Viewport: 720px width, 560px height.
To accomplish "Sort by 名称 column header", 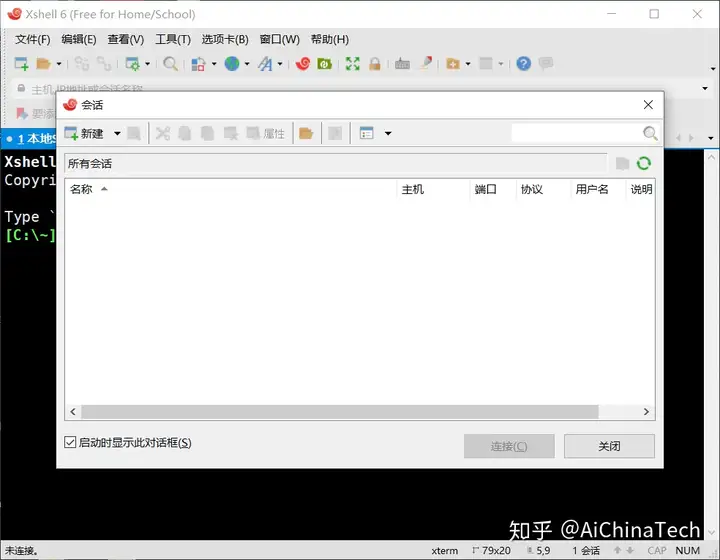I will coord(231,189).
